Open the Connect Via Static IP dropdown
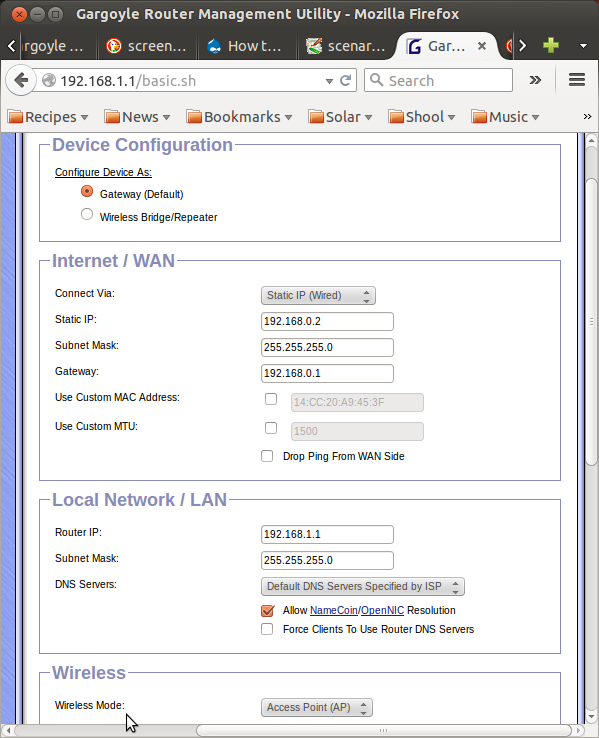The width and height of the screenshot is (599, 738). (318, 296)
